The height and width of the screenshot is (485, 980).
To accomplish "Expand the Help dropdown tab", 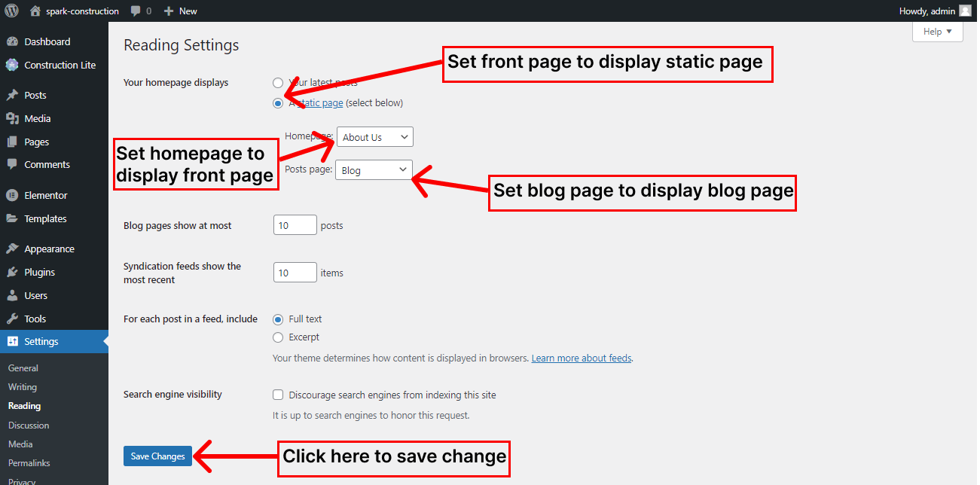I will coord(937,32).
